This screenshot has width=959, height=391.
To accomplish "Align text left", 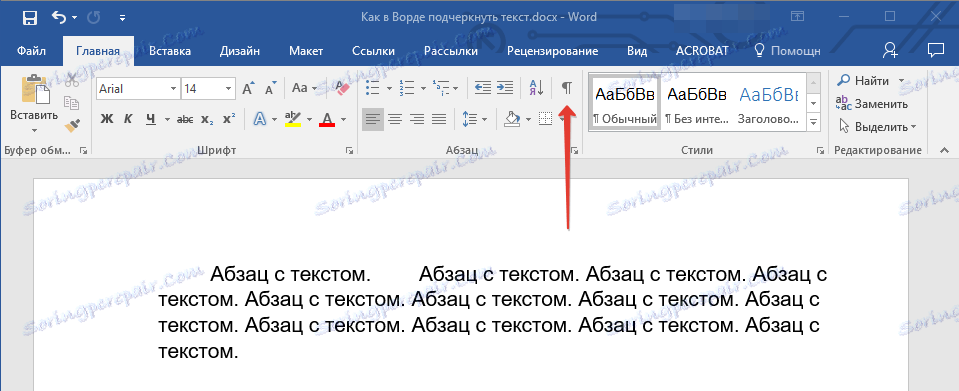I will point(372,119).
